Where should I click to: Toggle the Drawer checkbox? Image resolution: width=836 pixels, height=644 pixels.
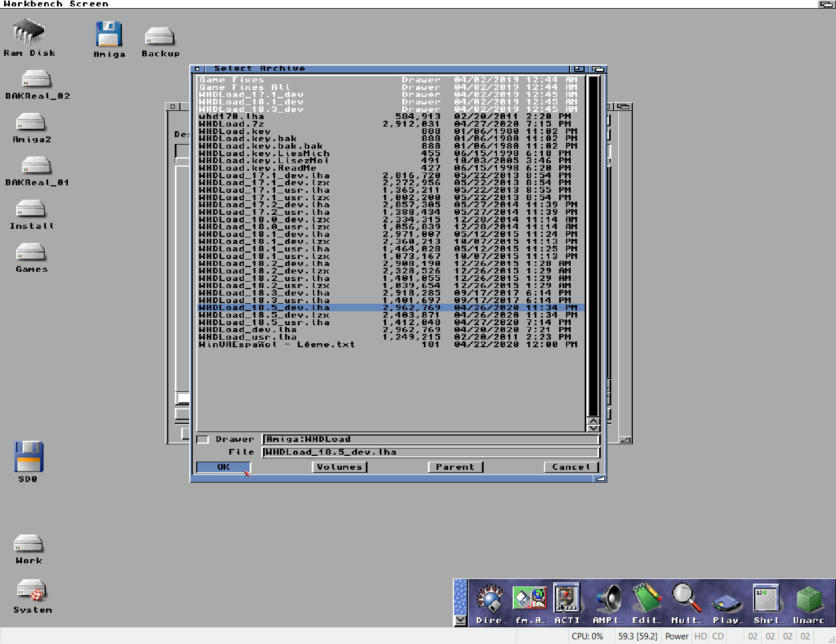[203, 440]
